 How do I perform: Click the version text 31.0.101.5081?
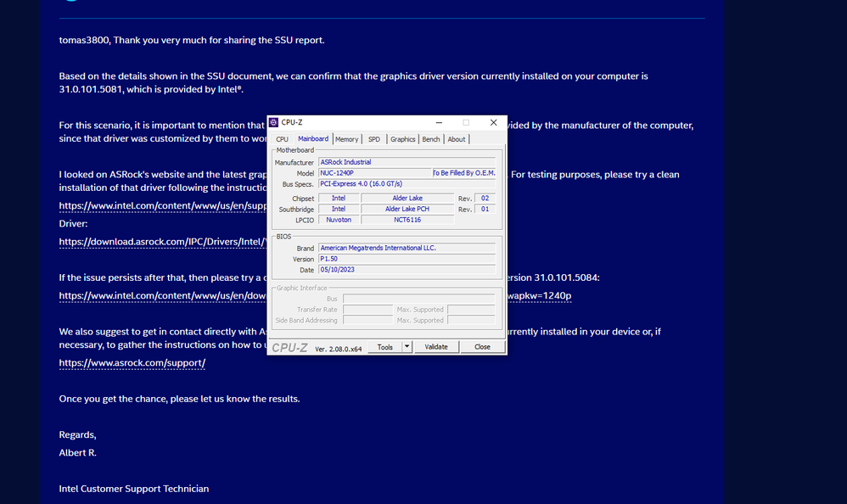click(91, 90)
